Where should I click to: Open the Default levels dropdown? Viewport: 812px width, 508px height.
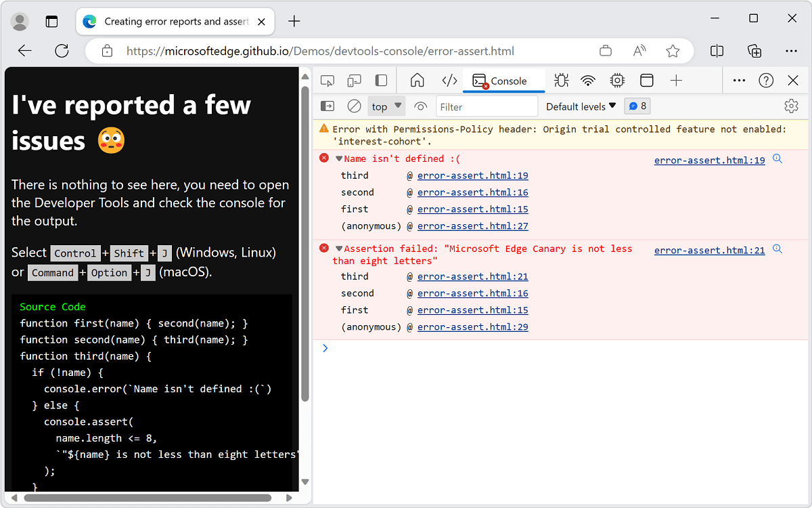579,106
